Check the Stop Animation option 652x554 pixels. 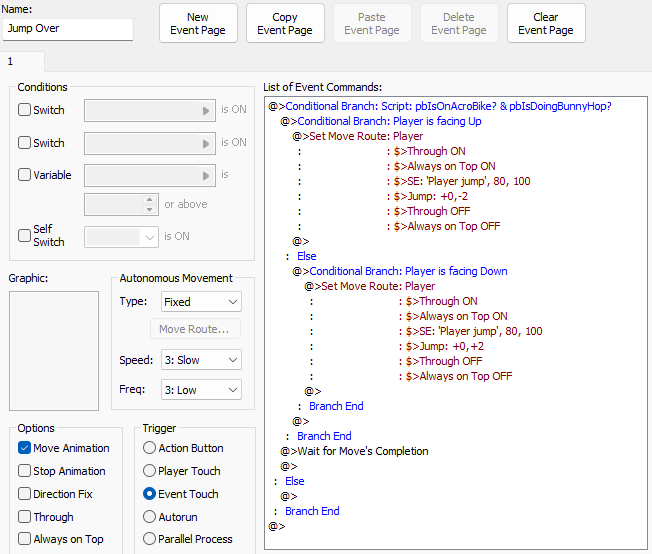(x=25, y=471)
